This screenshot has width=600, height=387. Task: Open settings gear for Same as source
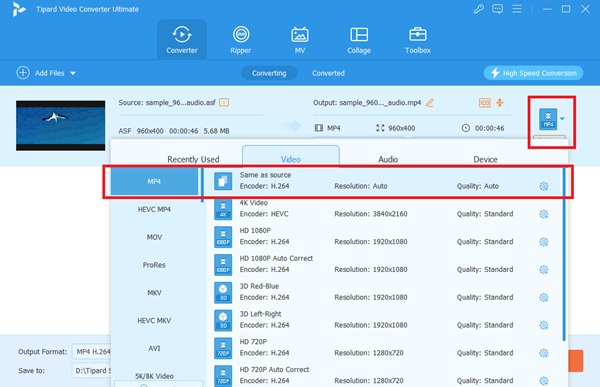pyautogui.click(x=543, y=186)
